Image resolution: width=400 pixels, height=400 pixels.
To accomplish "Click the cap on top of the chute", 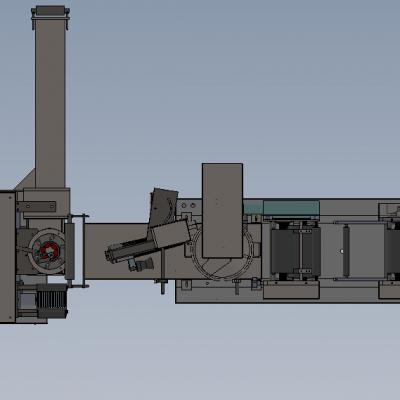I will coord(50,10).
